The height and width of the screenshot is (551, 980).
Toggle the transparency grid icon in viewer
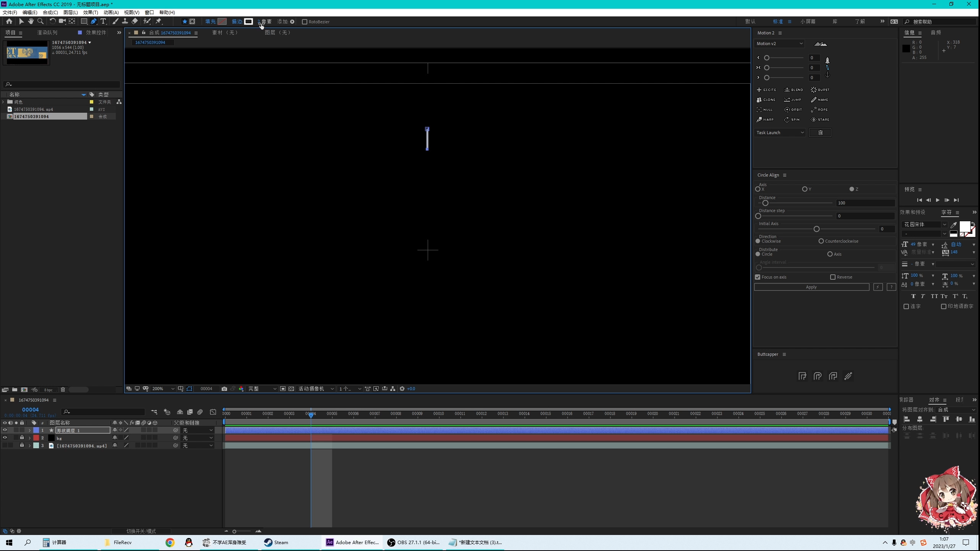click(291, 389)
